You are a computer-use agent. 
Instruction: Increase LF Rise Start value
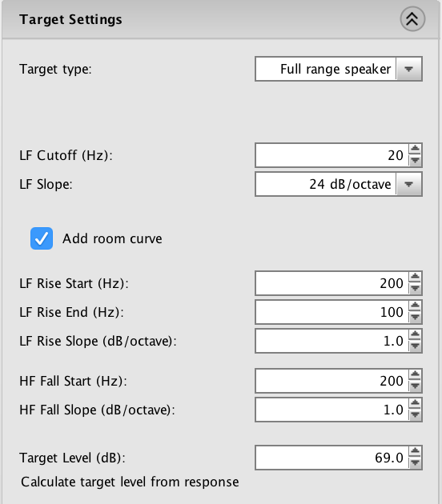(x=416, y=277)
